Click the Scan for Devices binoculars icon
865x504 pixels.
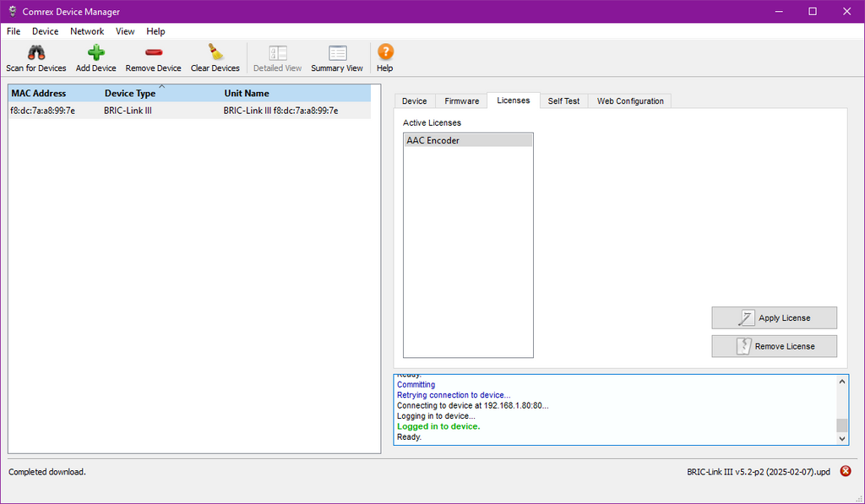[35, 53]
